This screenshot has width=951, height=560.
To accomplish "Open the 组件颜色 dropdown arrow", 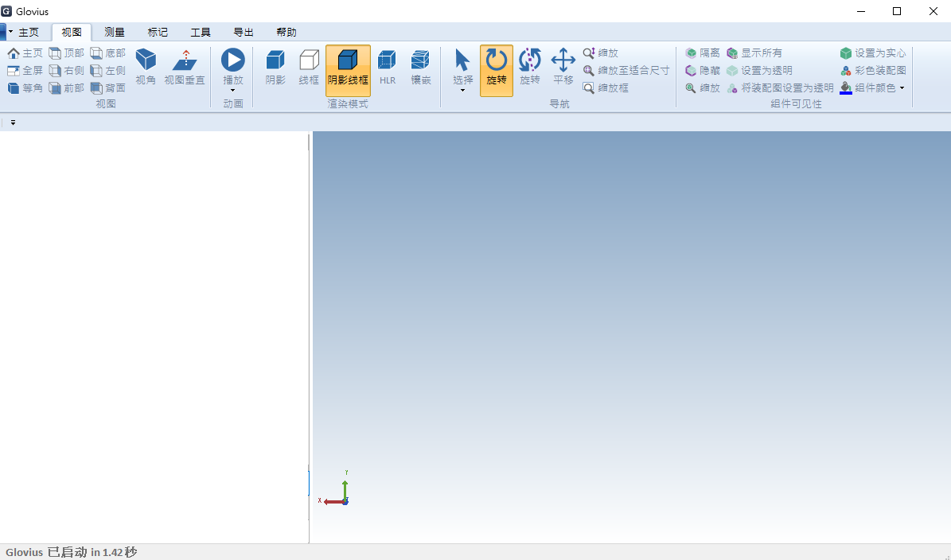I will coord(902,88).
